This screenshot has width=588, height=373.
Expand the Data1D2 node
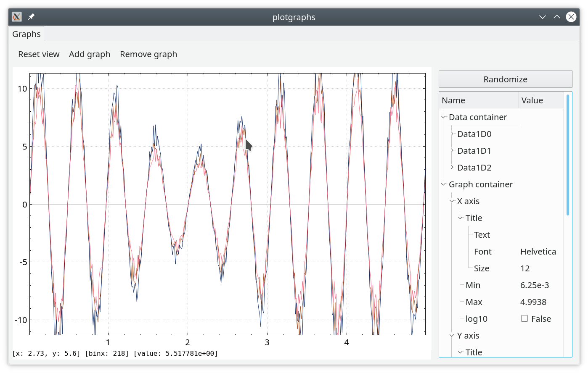click(x=452, y=168)
